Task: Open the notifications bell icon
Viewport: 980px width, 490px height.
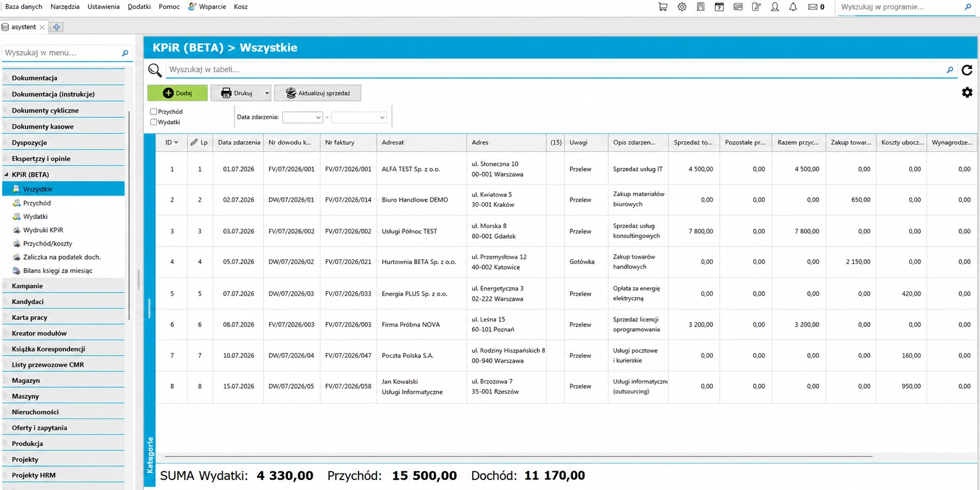Action: pos(793,7)
